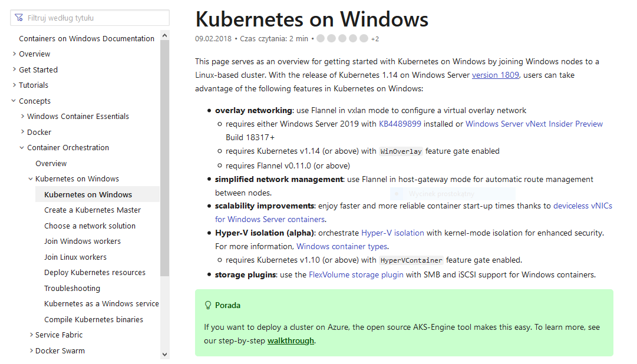The image size is (637, 364).
Task: Click the lightbulb icon in the Porada box
Action: [207, 305]
